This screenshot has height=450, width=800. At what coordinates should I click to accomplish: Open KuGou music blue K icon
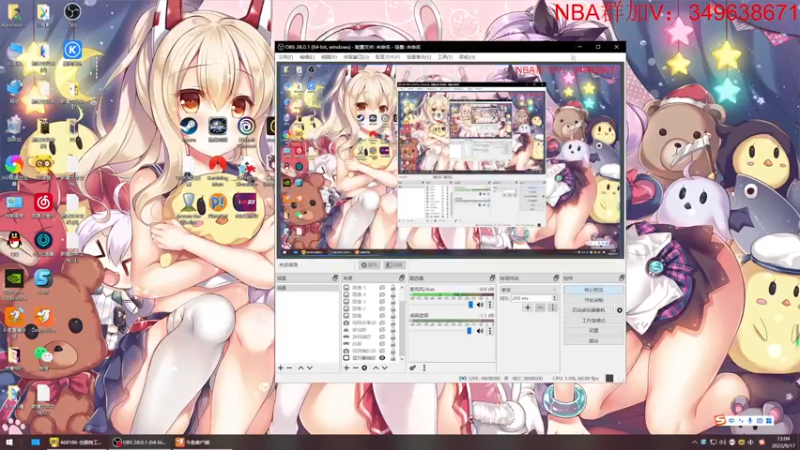[x=72, y=53]
